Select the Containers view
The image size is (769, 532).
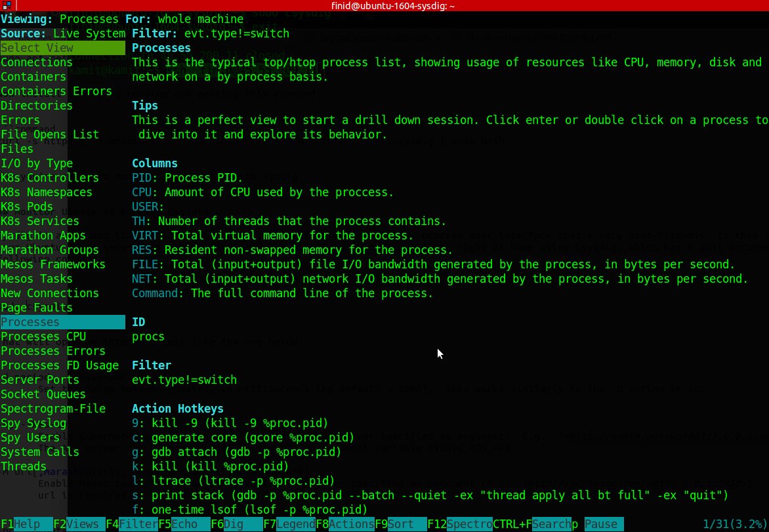tap(33, 77)
